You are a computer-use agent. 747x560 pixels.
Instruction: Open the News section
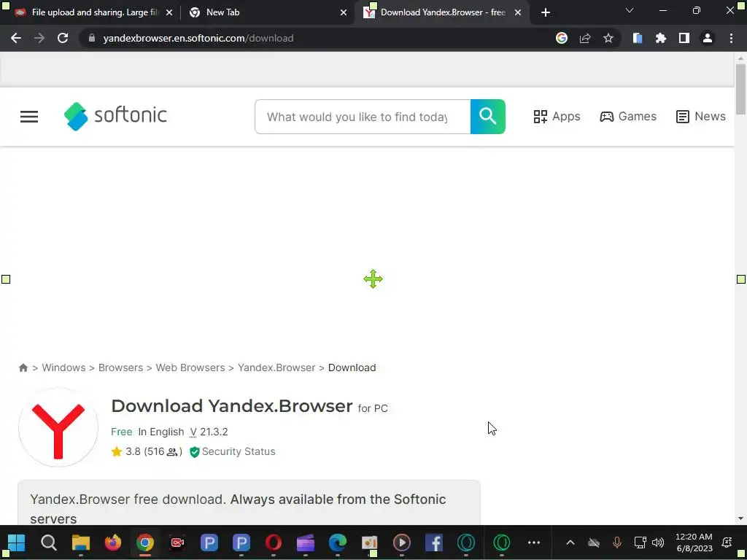tap(701, 117)
